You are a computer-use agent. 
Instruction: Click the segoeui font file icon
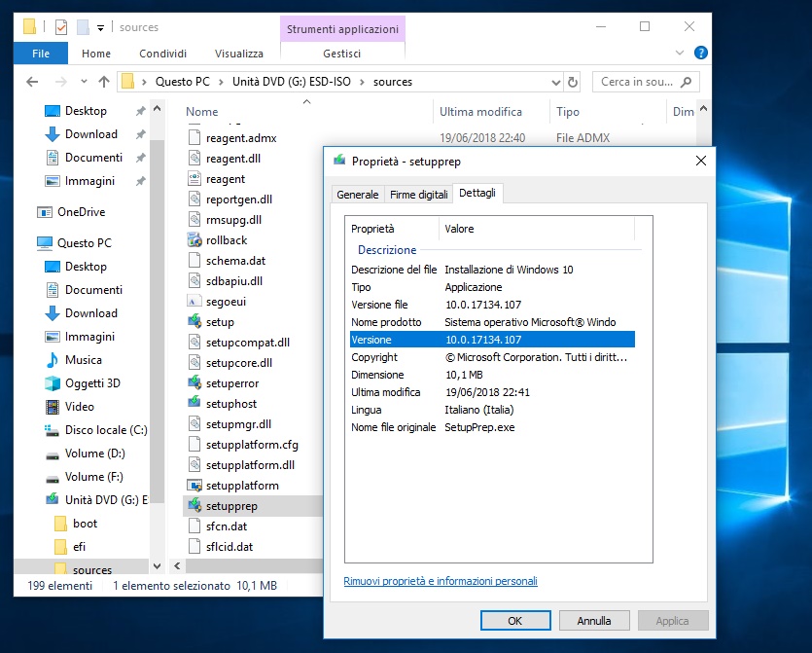194,301
